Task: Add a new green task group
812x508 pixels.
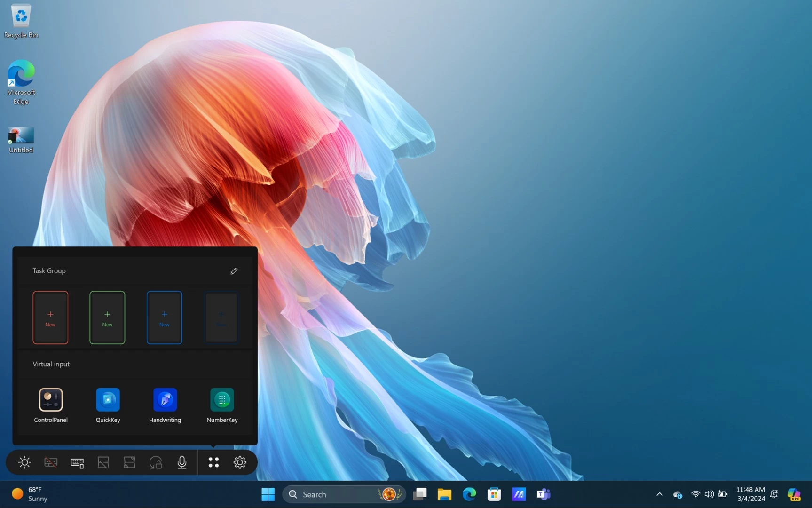Action: [x=107, y=317]
